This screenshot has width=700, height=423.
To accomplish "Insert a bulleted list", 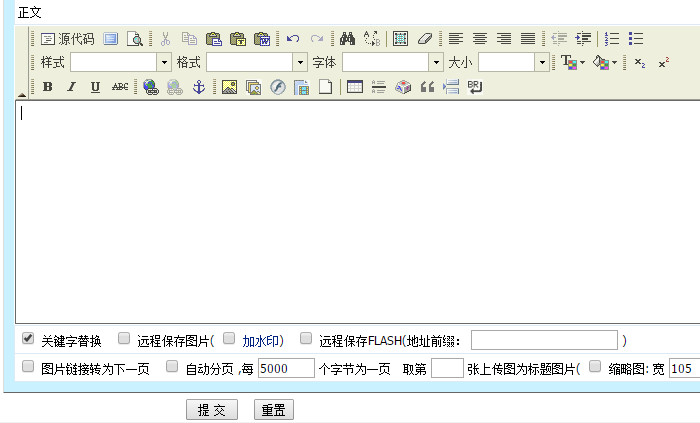I will pos(636,39).
